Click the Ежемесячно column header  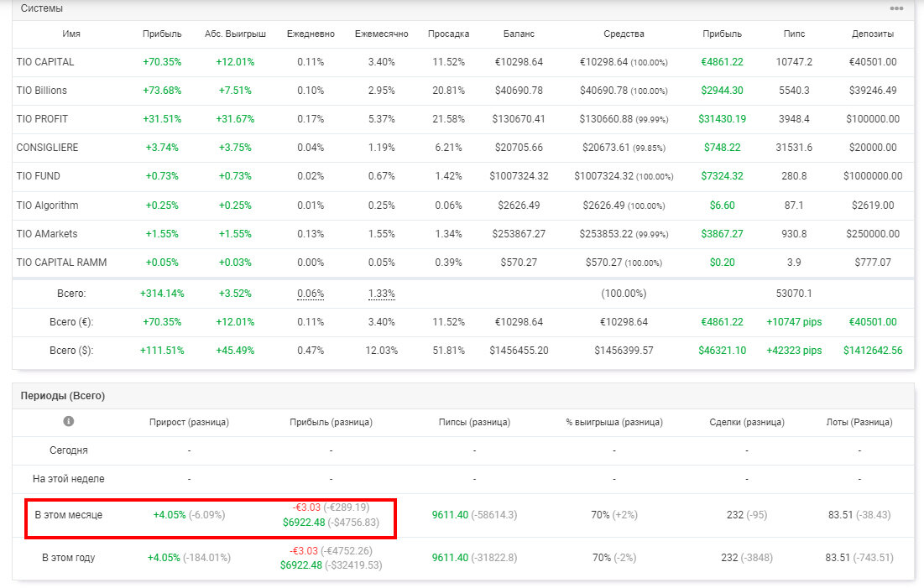381,34
